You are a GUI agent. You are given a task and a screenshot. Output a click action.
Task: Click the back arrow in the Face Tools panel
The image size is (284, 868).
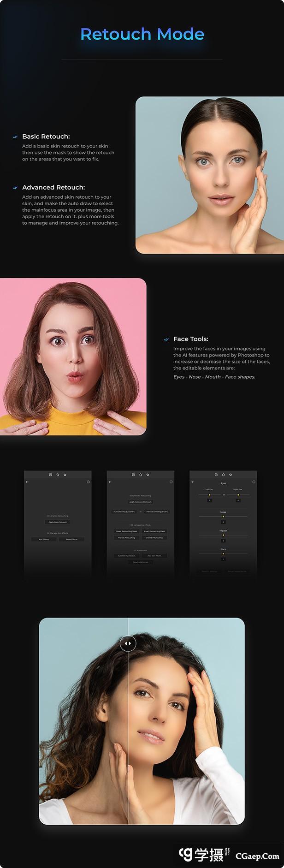click(193, 482)
